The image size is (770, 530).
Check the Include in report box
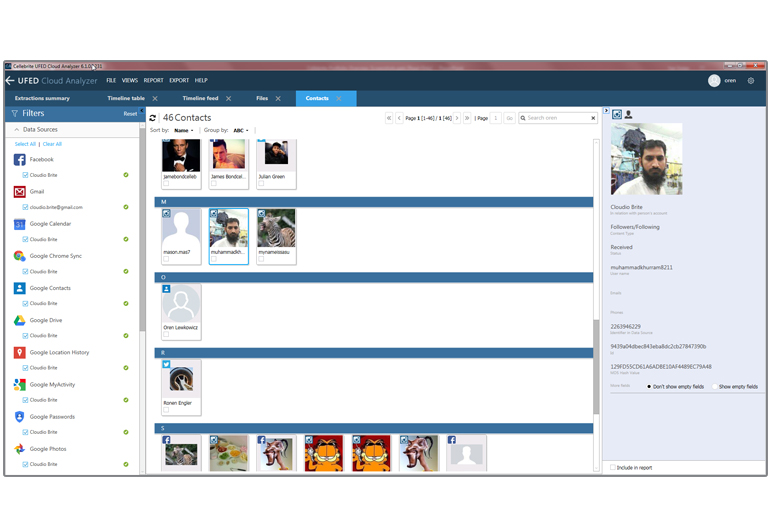click(613, 467)
